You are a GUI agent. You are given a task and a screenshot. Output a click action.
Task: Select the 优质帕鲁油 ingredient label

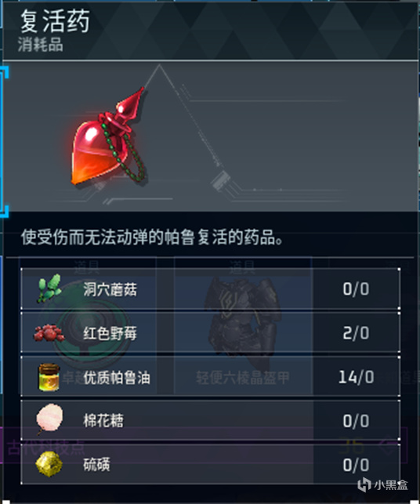117,377
